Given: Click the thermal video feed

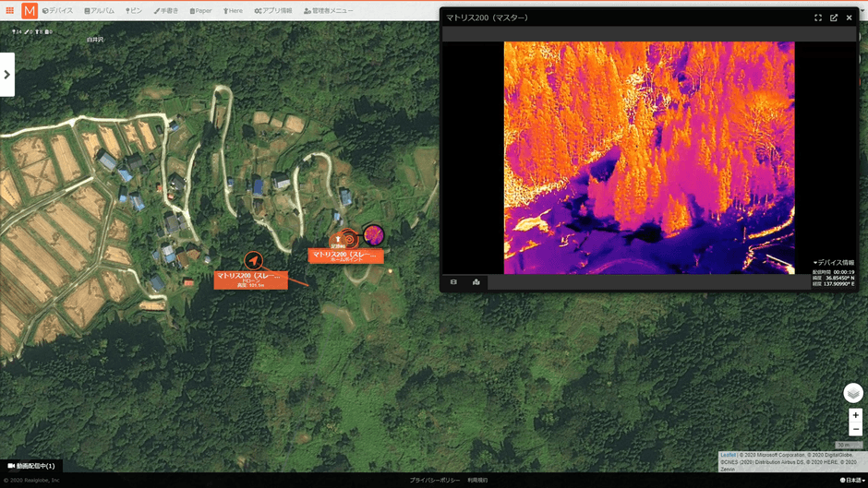Looking at the screenshot, I should point(649,158).
